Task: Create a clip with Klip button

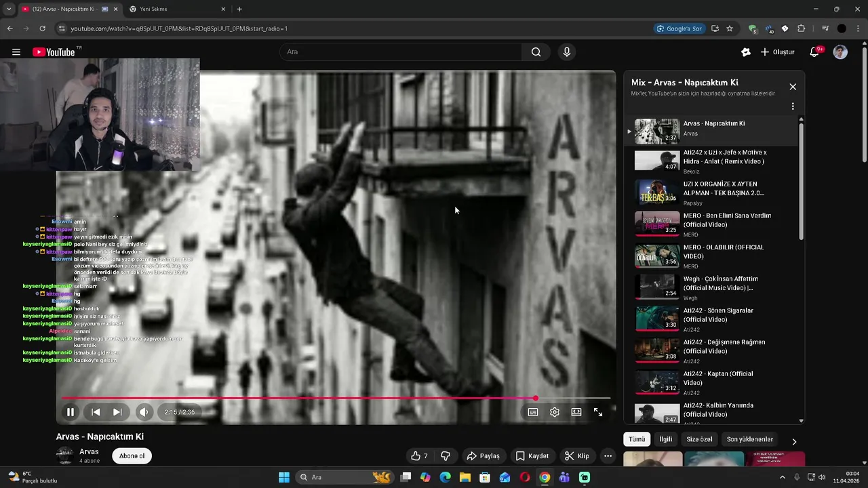Action: 577,456
